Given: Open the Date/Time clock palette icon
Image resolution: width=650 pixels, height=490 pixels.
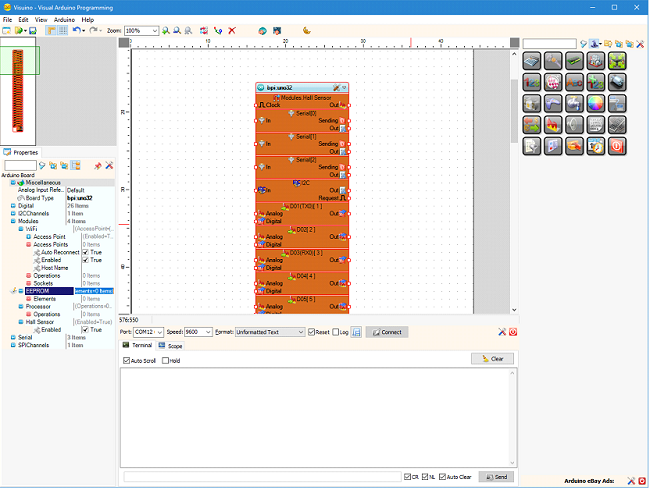Looking at the screenshot, I should 596,146.
